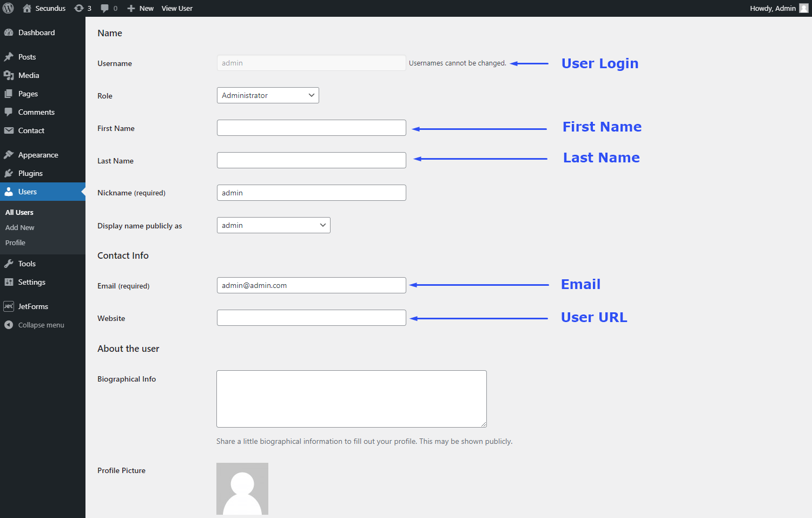812x518 pixels.
Task: Open the Role dropdown set to Administrator
Action: click(x=267, y=95)
